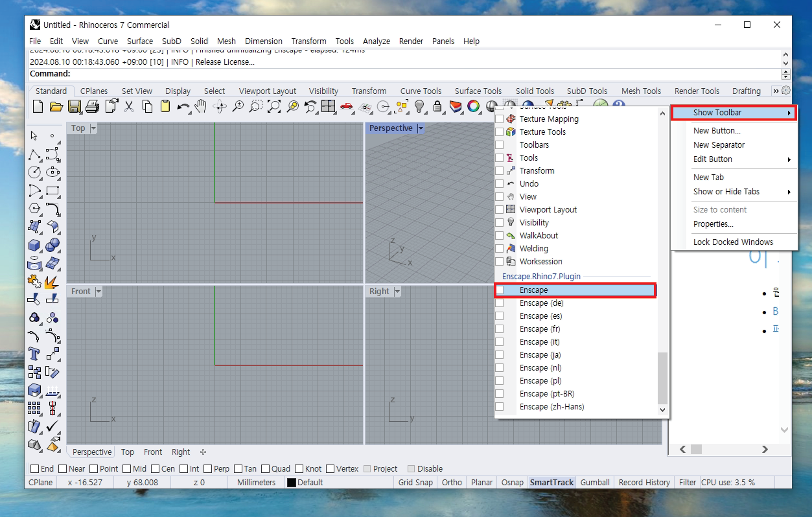This screenshot has height=517, width=812.
Task: Toggle the Near osnap checkbox
Action: click(63, 469)
